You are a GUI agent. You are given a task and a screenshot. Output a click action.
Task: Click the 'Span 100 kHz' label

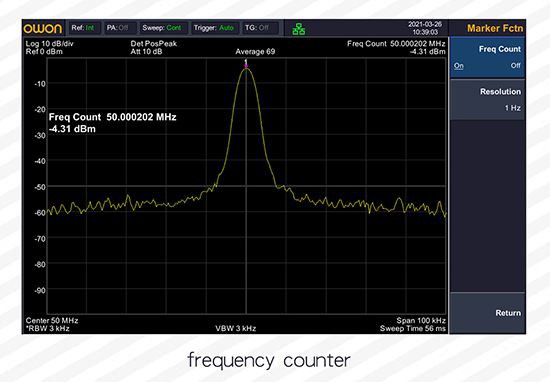(421, 321)
